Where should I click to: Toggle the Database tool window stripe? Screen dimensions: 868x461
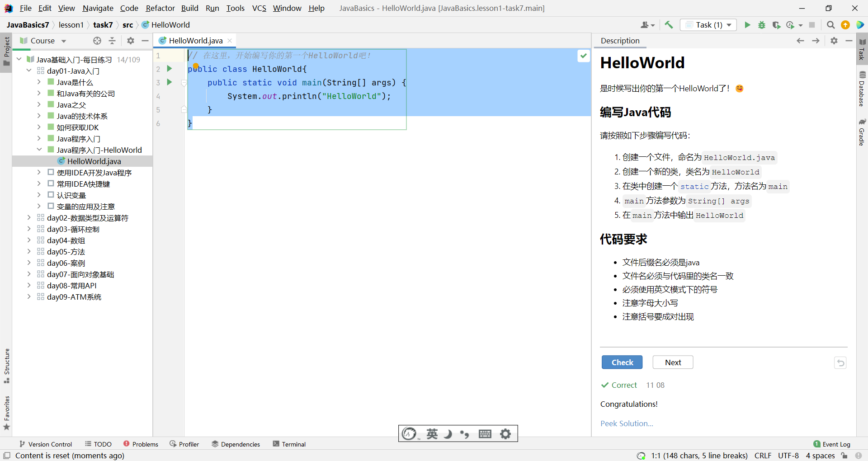[x=862, y=89]
